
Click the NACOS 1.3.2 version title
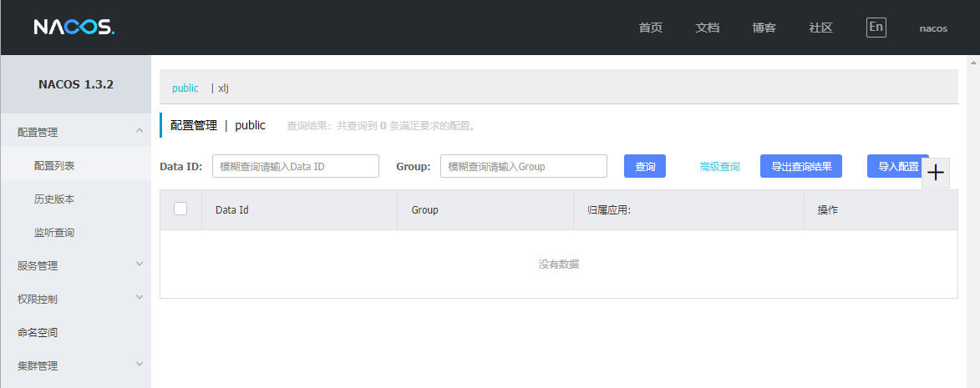(x=76, y=85)
